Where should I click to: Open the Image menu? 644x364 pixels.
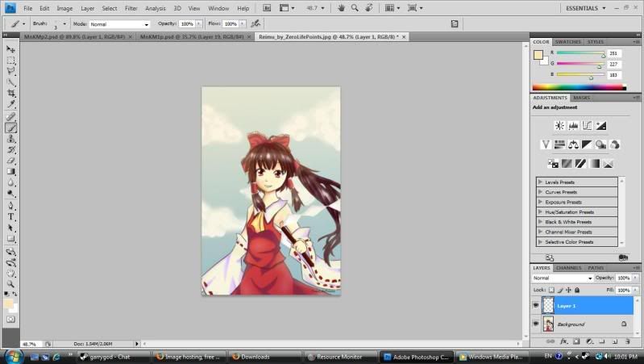click(64, 8)
